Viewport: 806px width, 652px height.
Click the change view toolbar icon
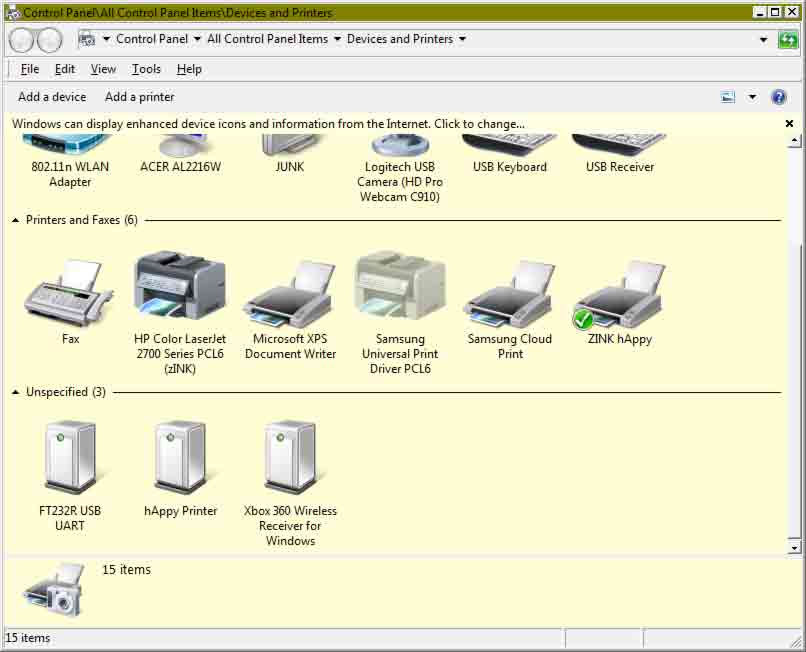(729, 96)
